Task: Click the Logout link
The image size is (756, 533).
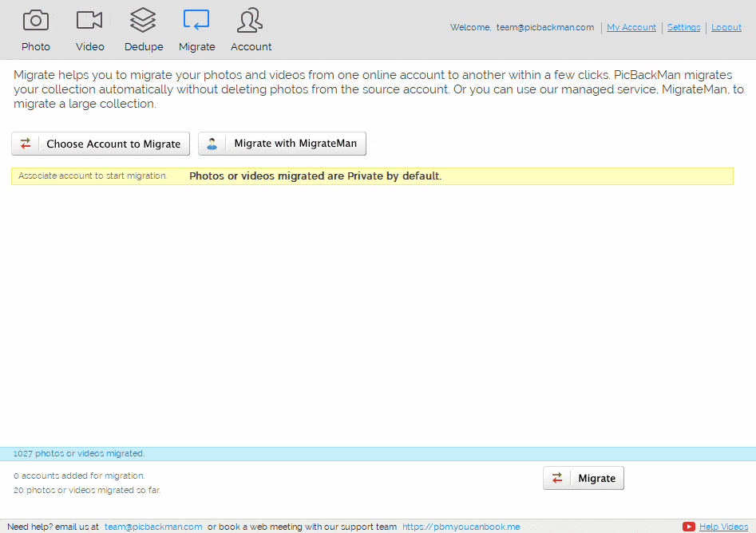Action: [x=726, y=27]
